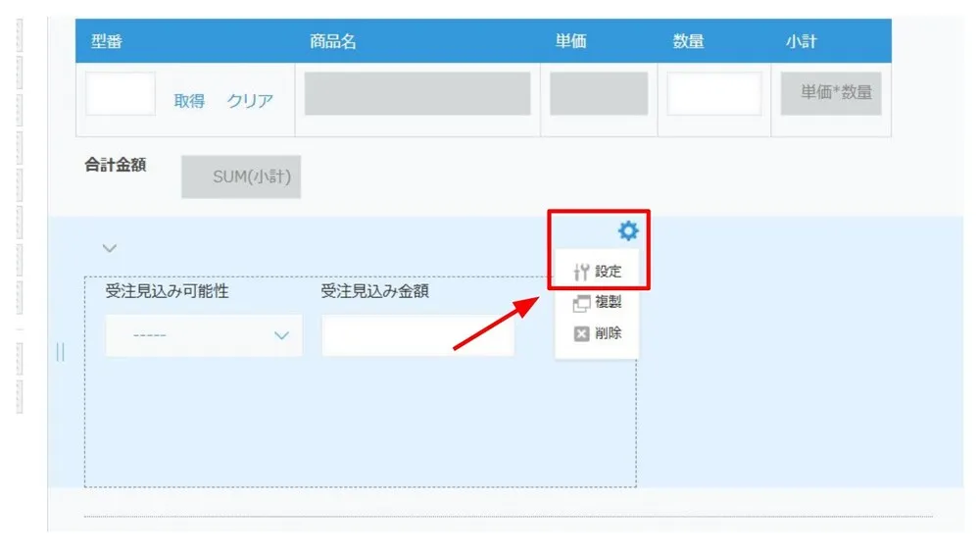Click the 小計 table column header
This screenshot has width=980, height=552.
801,42
